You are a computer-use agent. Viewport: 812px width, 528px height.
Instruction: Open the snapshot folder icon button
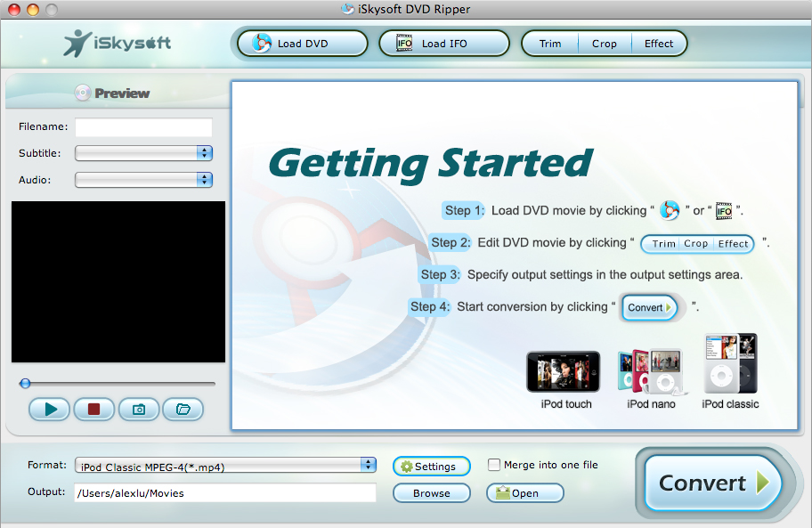[183, 410]
